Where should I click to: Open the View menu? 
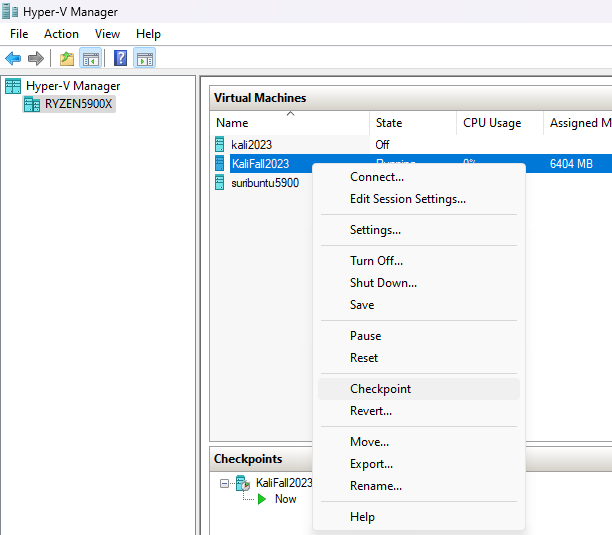click(107, 34)
